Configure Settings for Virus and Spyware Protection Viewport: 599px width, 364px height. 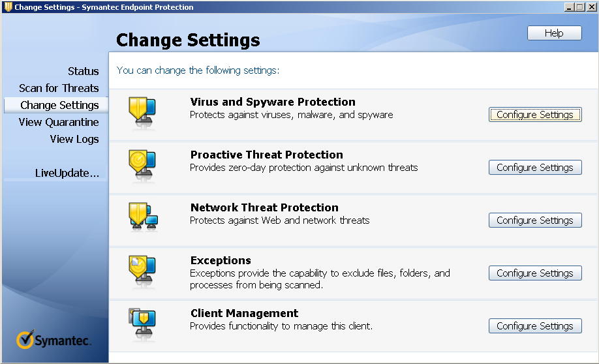point(535,115)
